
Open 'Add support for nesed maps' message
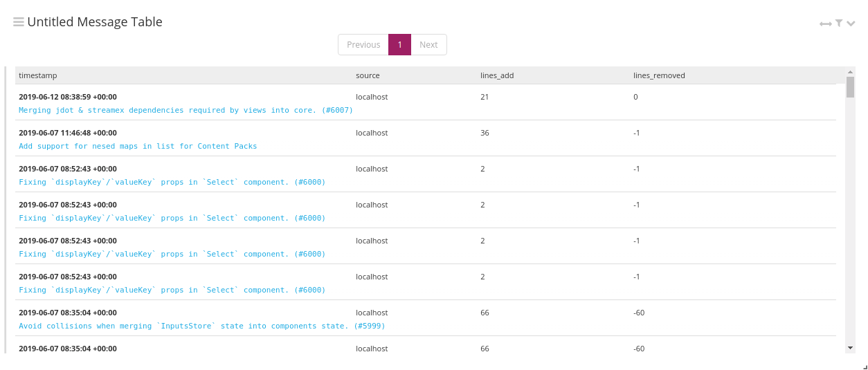tap(138, 146)
